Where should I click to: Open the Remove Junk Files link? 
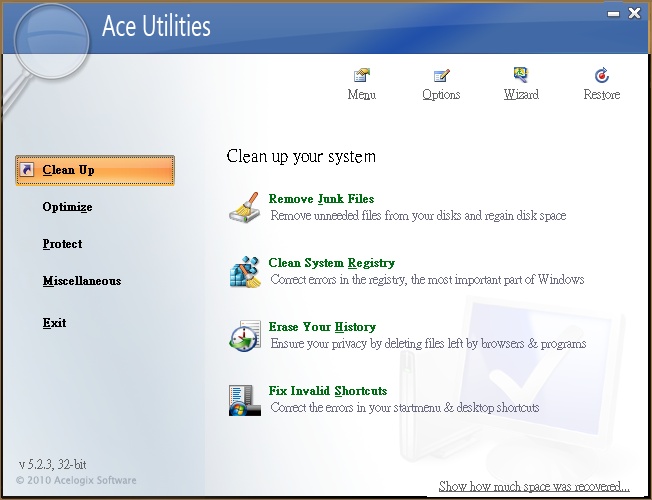321,199
